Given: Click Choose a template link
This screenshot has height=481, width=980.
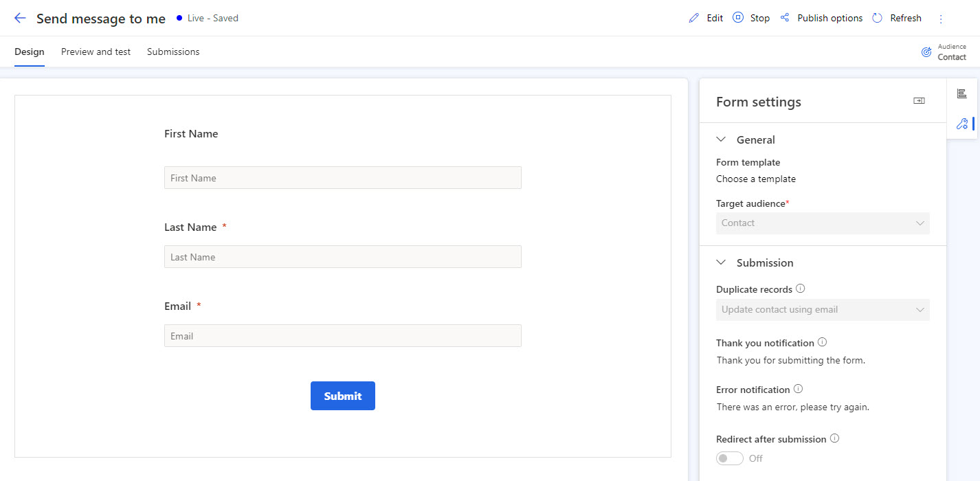Looking at the screenshot, I should [x=756, y=179].
